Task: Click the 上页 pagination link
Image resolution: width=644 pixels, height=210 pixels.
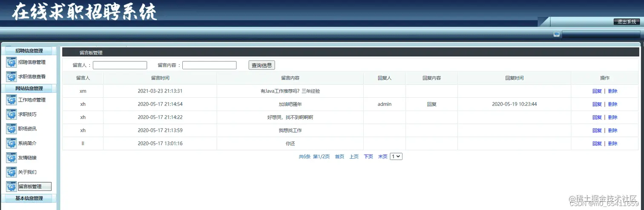Action: [354, 156]
